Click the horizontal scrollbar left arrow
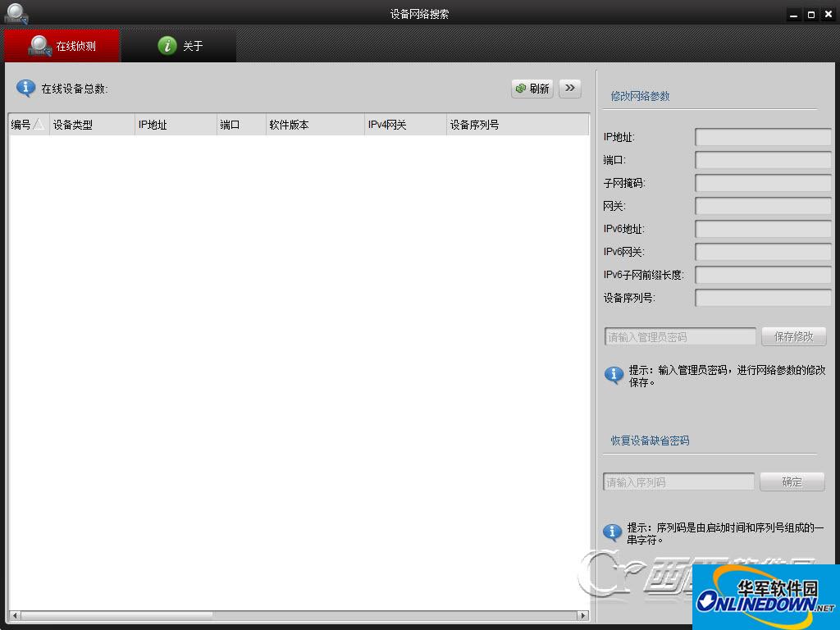Screen dimensions: 840x630 14,615
